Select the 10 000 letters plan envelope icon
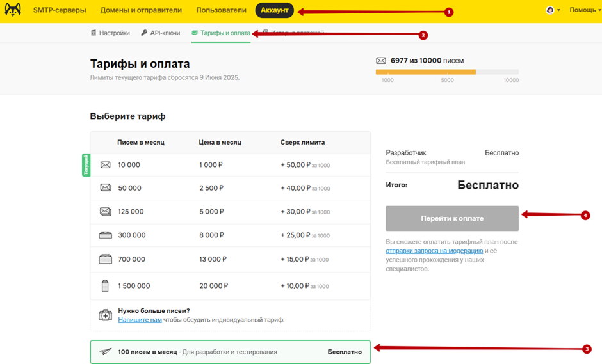Image resolution: width=602 pixels, height=364 pixels. point(106,165)
